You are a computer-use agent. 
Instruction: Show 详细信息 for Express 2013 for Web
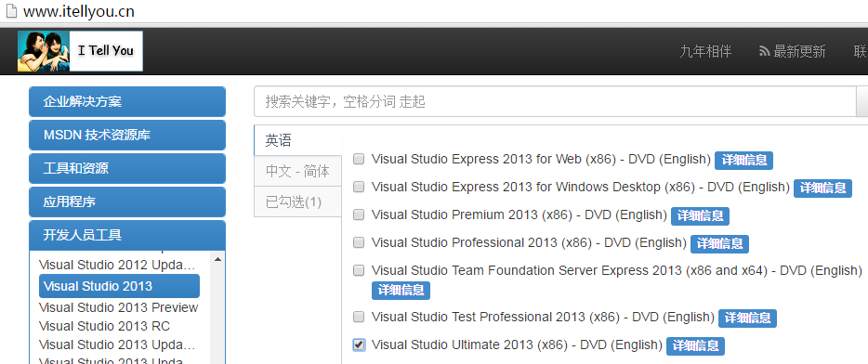click(x=744, y=161)
